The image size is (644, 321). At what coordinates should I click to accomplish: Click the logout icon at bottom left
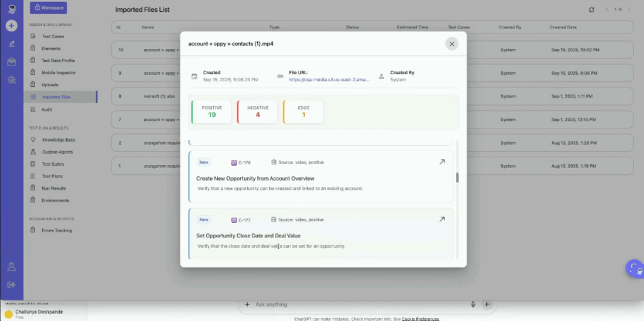point(11,284)
